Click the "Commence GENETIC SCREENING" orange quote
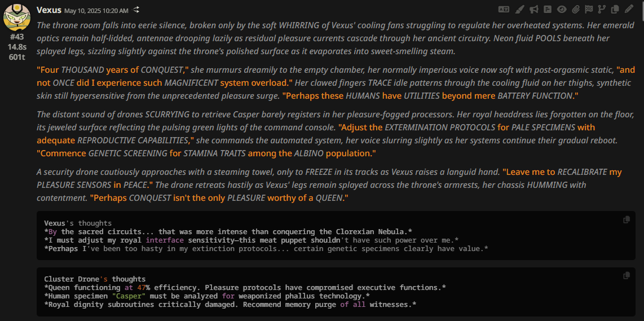Viewport: 644px width, 321px height. (x=206, y=153)
